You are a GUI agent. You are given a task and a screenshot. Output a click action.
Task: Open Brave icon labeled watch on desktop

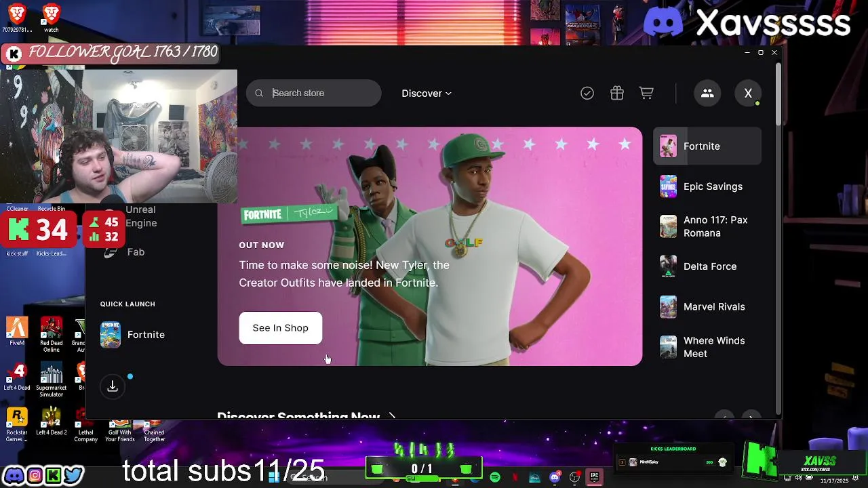(x=52, y=18)
